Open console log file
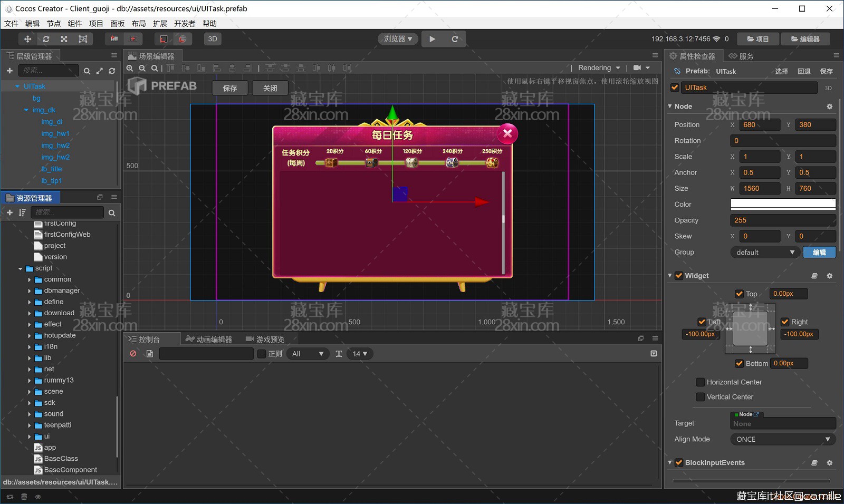The height and width of the screenshot is (504, 844). click(150, 354)
